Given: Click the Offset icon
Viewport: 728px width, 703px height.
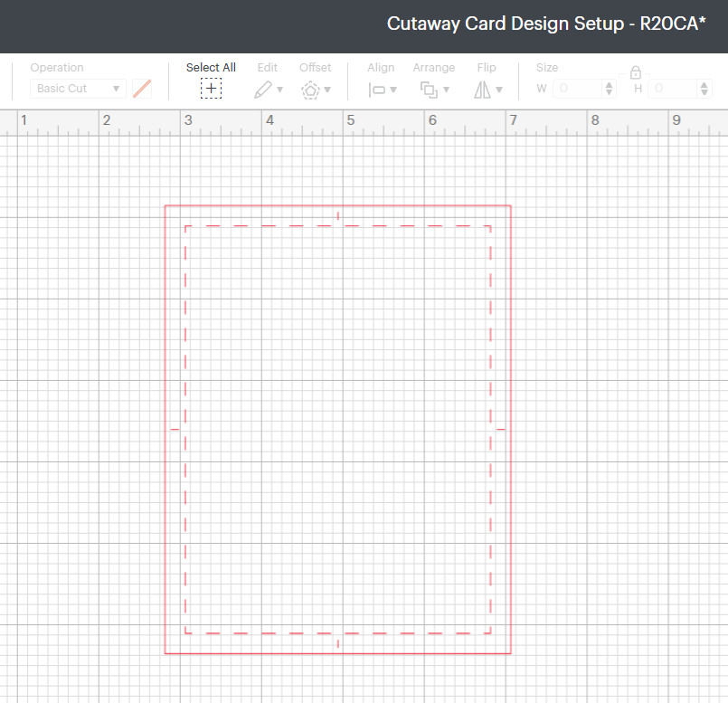Looking at the screenshot, I should click(311, 89).
